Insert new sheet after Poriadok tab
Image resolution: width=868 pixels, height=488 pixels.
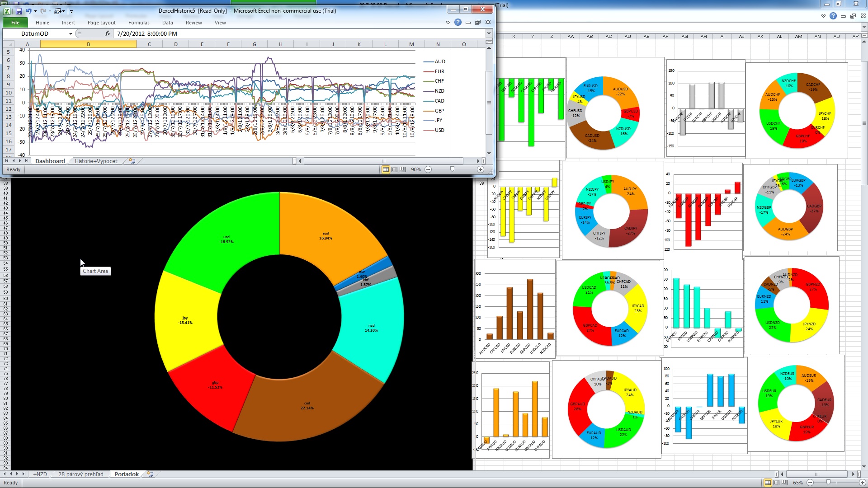click(150, 474)
